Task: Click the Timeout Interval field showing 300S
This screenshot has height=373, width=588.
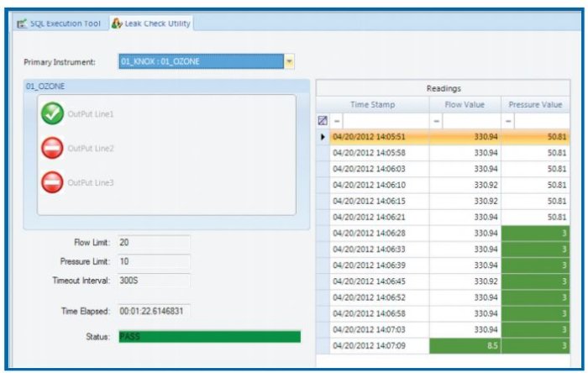Action: coord(153,281)
